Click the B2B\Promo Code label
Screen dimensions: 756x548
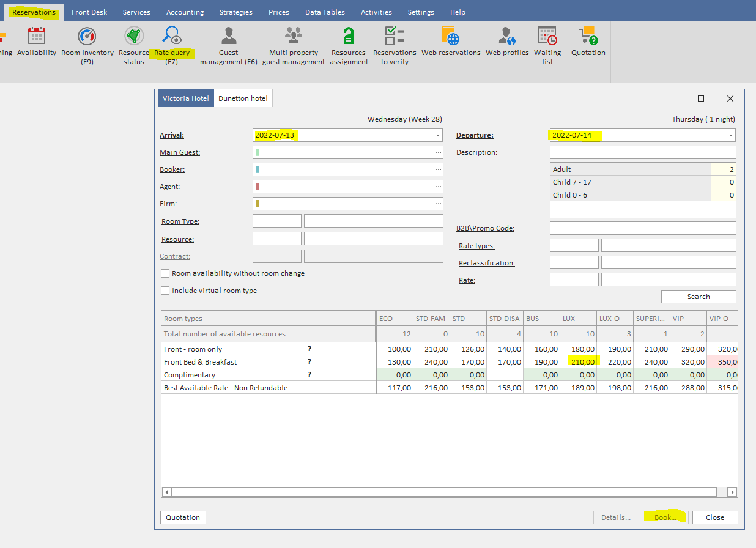pyautogui.click(x=486, y=228)
